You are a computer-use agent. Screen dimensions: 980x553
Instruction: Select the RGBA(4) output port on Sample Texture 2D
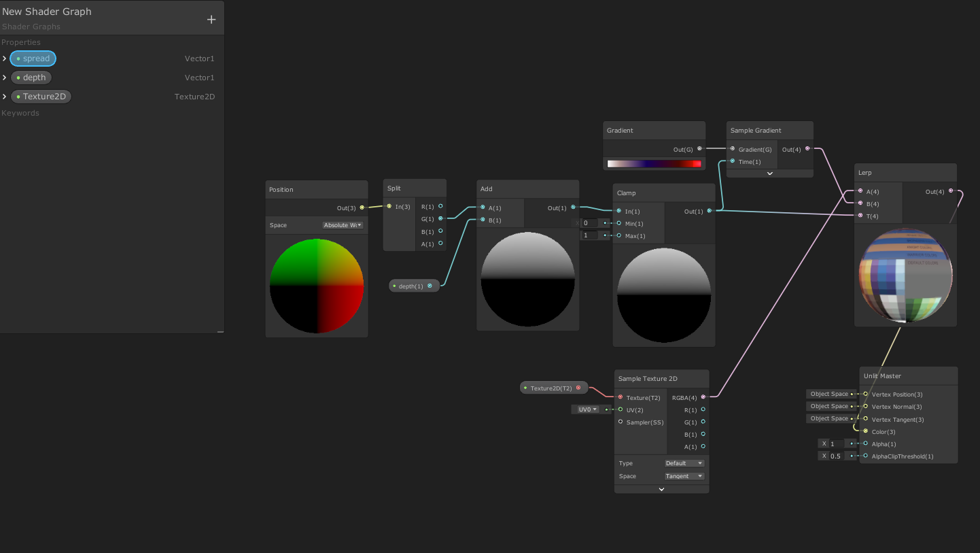[x=702, y=397]
